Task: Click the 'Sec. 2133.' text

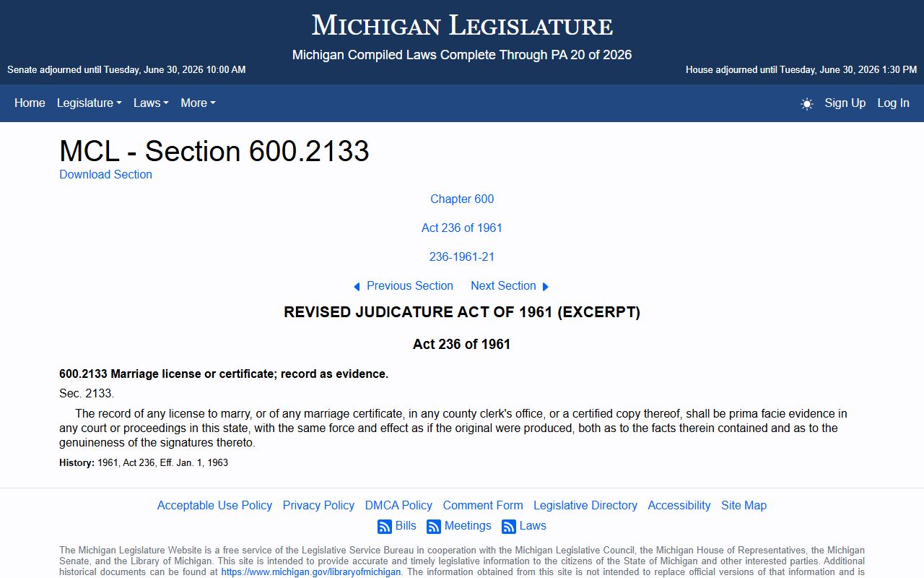Action: point(87,394)
